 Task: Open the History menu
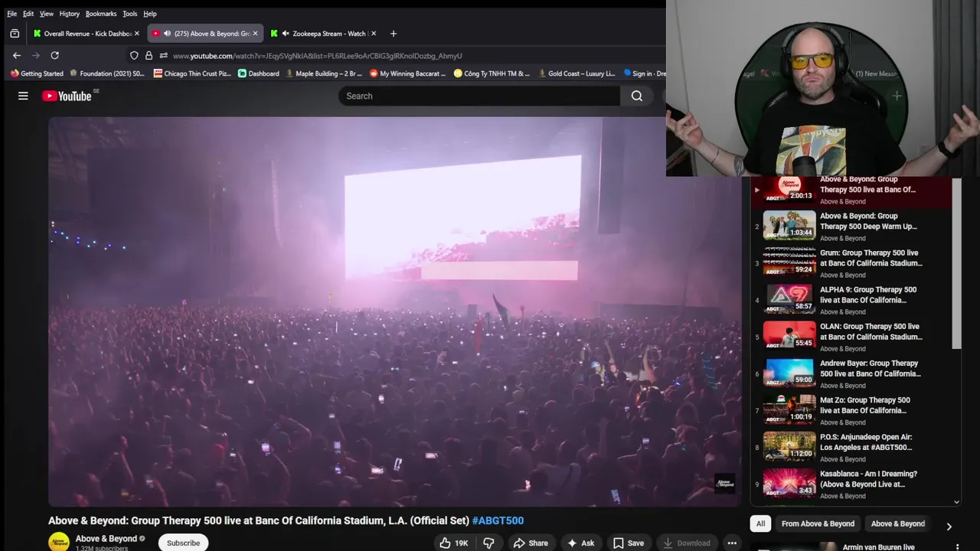coord(70,14)
